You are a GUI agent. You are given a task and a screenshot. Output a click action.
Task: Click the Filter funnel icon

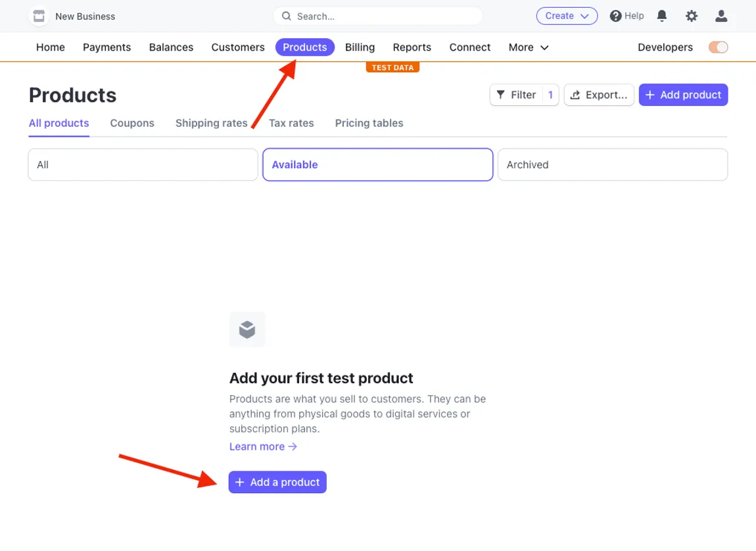click(x=501, y=95)
